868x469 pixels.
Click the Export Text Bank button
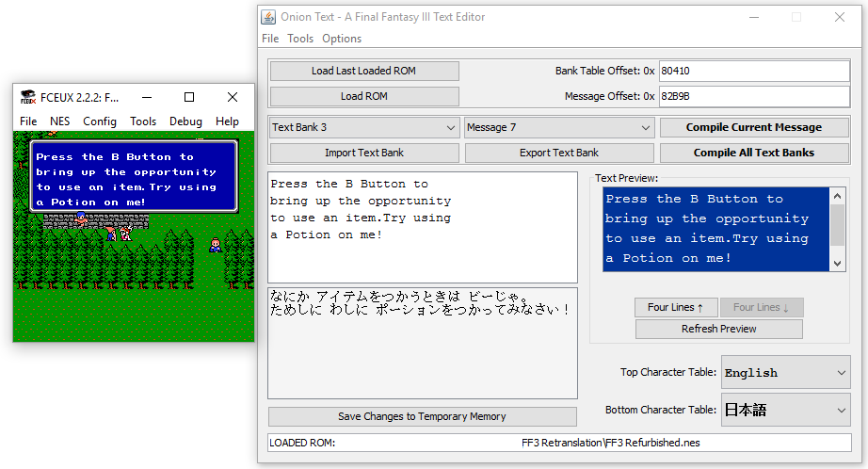(x=559, y=153)
